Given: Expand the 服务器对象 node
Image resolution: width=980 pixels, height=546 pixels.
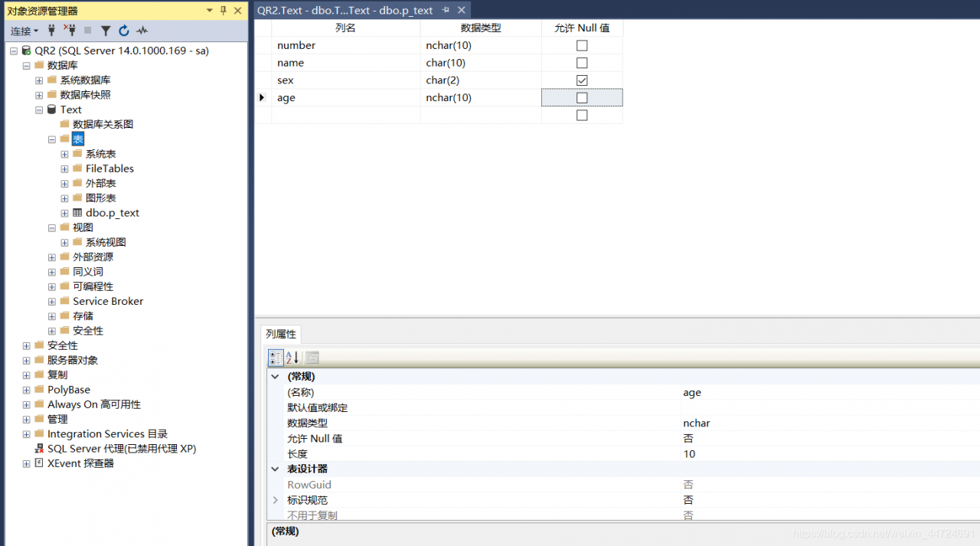Looking at the screenshot, I should [27, 360].
